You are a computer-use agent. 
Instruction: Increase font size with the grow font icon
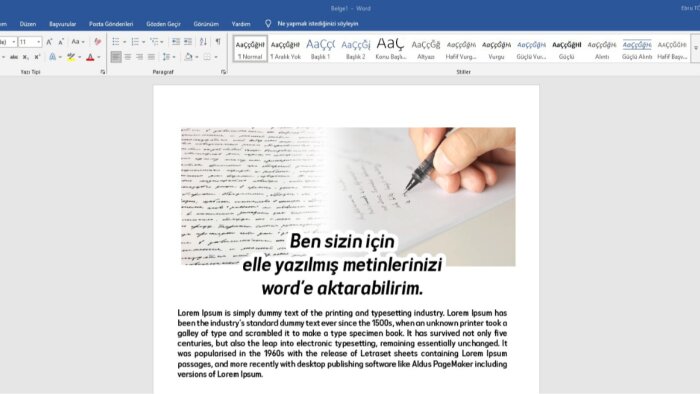click(50, 42)
